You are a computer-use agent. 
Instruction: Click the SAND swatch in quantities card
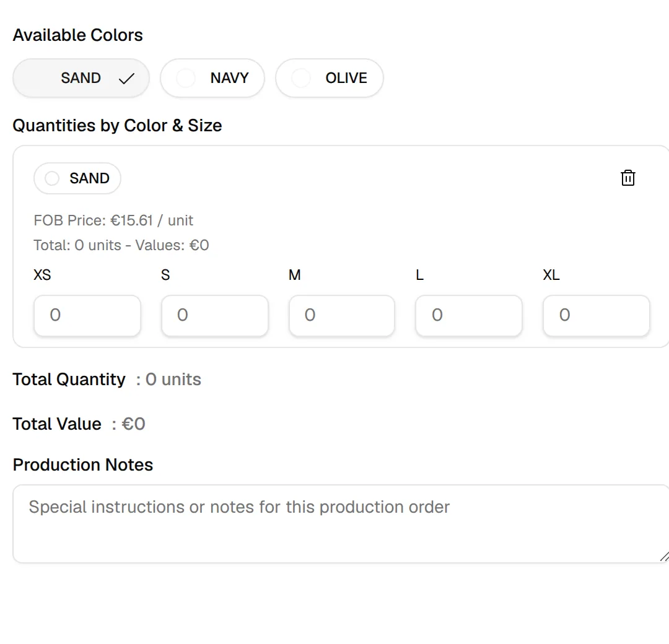(x=52, y=178)
